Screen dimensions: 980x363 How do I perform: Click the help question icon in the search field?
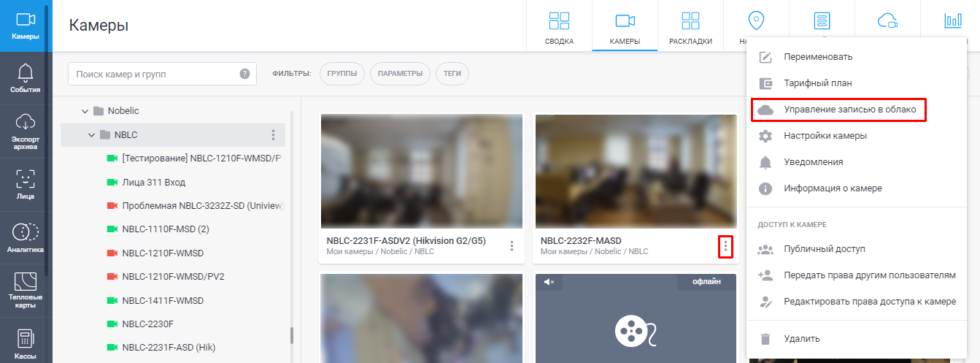pos(244,74)
